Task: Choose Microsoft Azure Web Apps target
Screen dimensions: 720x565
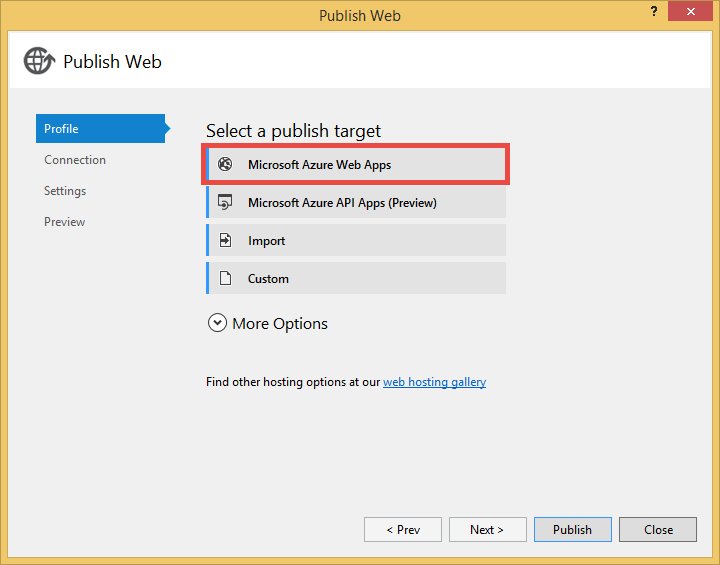Action: [356, 164]
